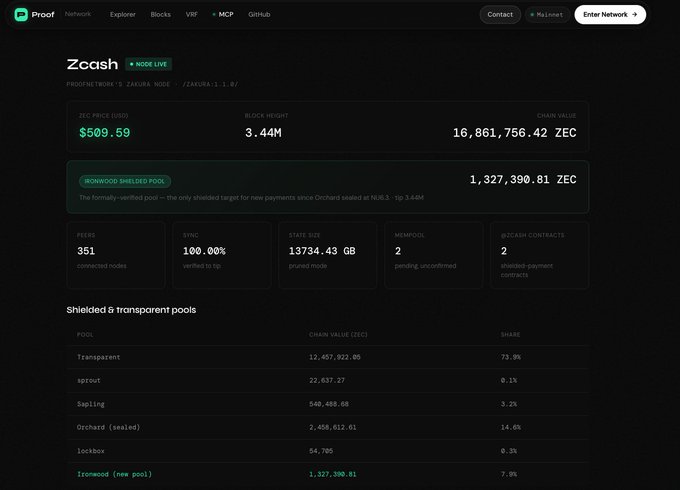680x490 pixels.
Task: Click the CHAIN VALUE (ZEC) column header
Action: (x=338, y=335)
